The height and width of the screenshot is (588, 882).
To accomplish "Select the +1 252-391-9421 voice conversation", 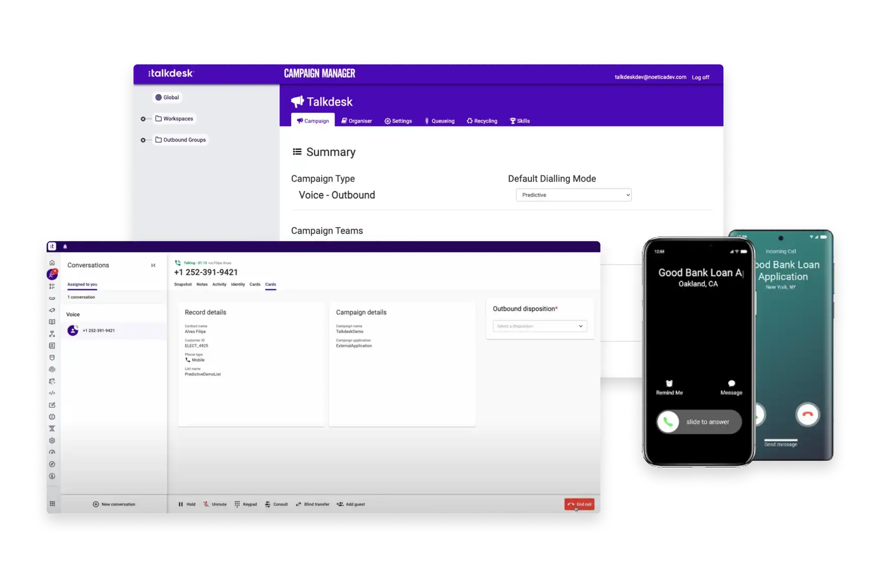I will click(99, 330).
